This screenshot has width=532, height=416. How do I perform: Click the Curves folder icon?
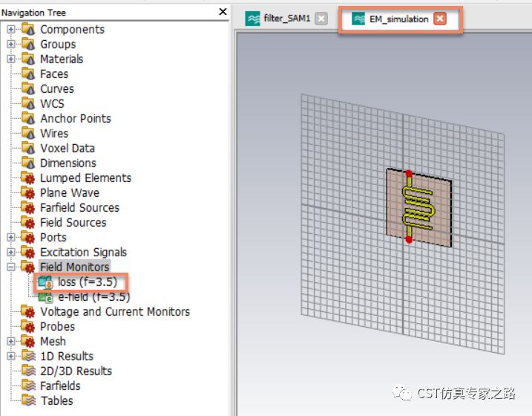[x=28, y=88]
